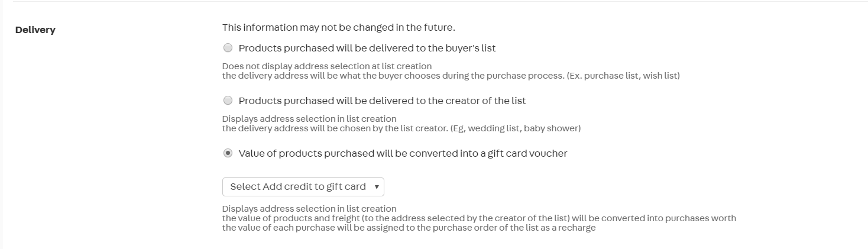The width and height of the screenshot is (868, 249).
Task: Click label 'Products purchased will be delivered to the buyer's list'
Action: point(367,48)
